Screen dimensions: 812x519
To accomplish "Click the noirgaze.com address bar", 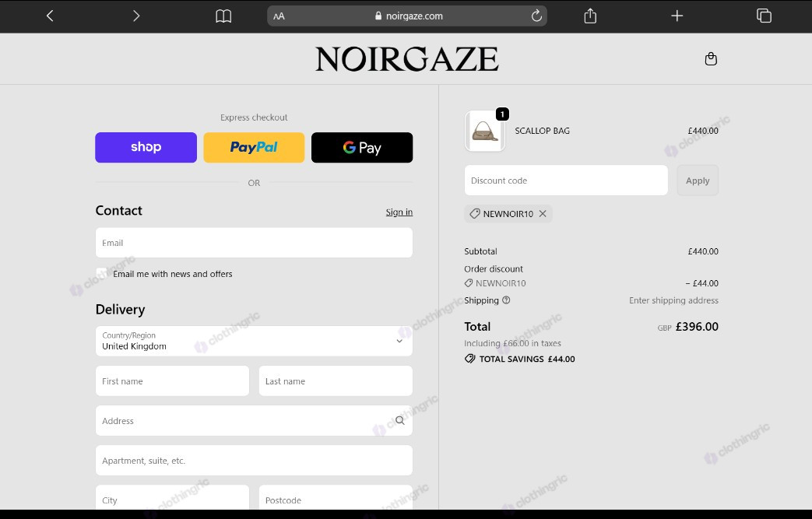I will pyautogui.click(x=407, y=16).
